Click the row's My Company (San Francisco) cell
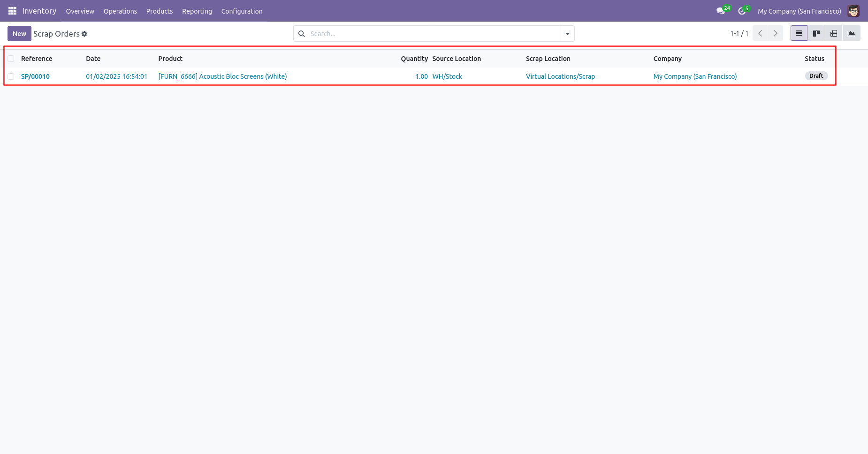The width and height of the screenshot is (868, 454). 695,76
